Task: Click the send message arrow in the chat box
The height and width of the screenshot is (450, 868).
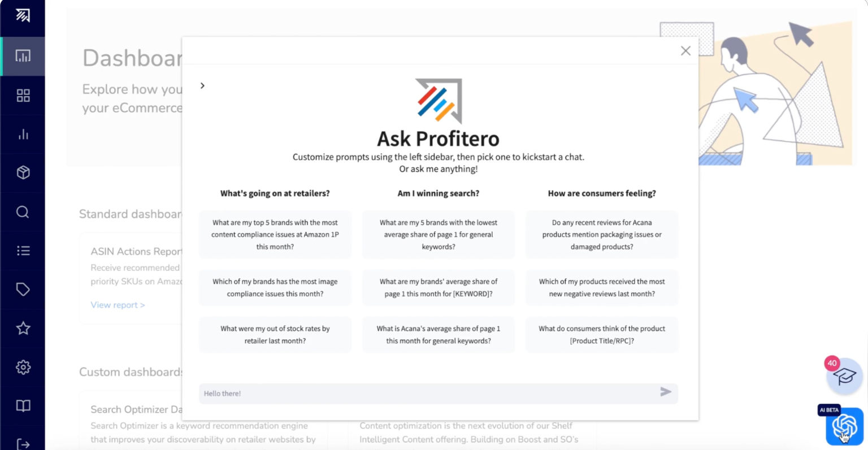Action: pyautogui.click(x=665, y=391)
